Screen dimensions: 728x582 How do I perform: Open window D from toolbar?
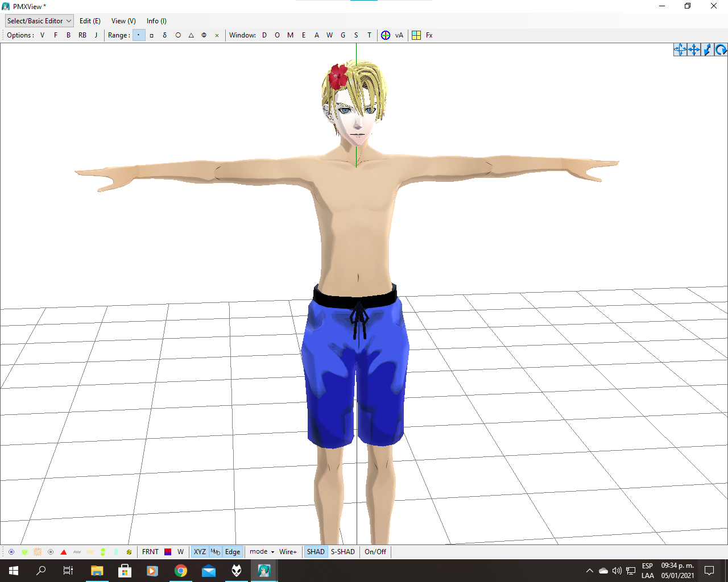coord(264,35)
